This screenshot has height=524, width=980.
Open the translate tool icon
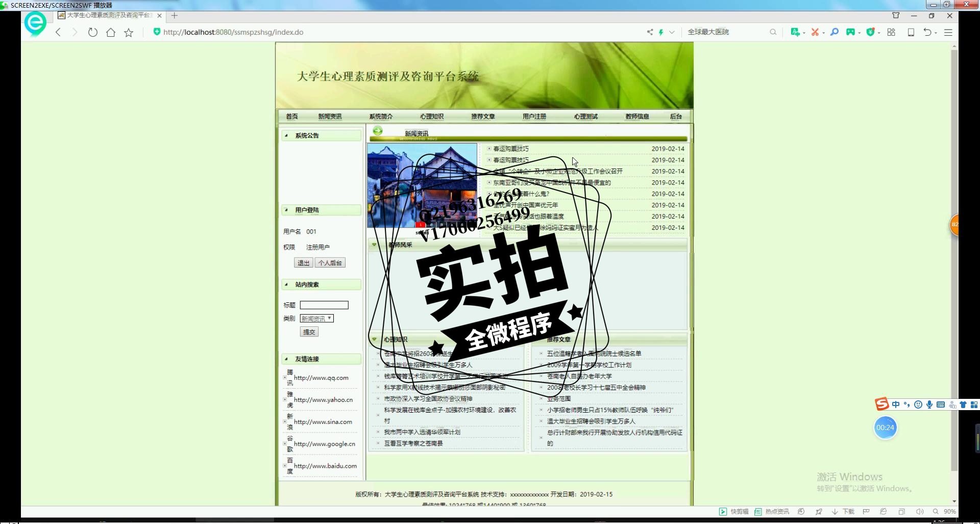pyautogui.click(x=795, y=32)
